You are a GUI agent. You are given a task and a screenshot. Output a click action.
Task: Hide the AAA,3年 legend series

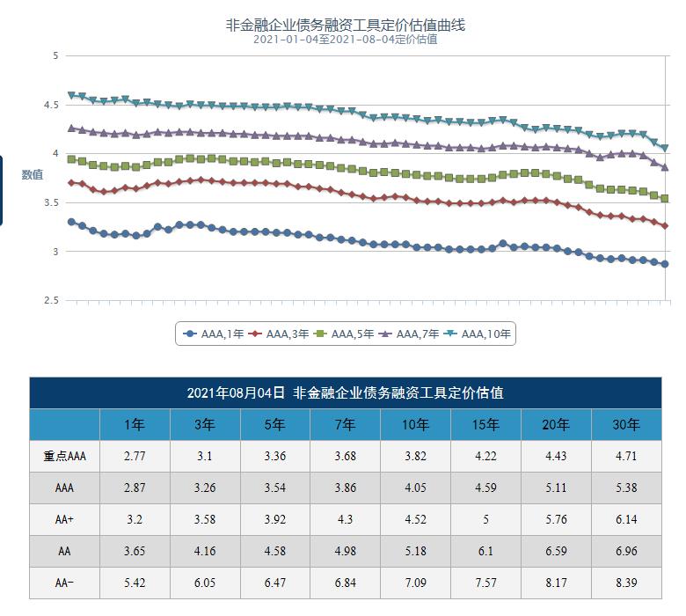pyautogui.click(x=280, y=334)
